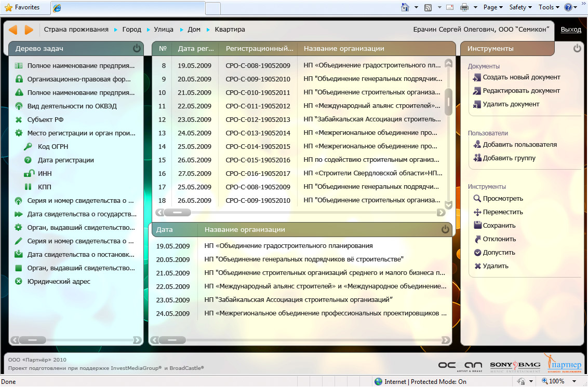The image size is (588, 387).
Task: Click the orange back arrow icon
Action: tap(14, 30)
